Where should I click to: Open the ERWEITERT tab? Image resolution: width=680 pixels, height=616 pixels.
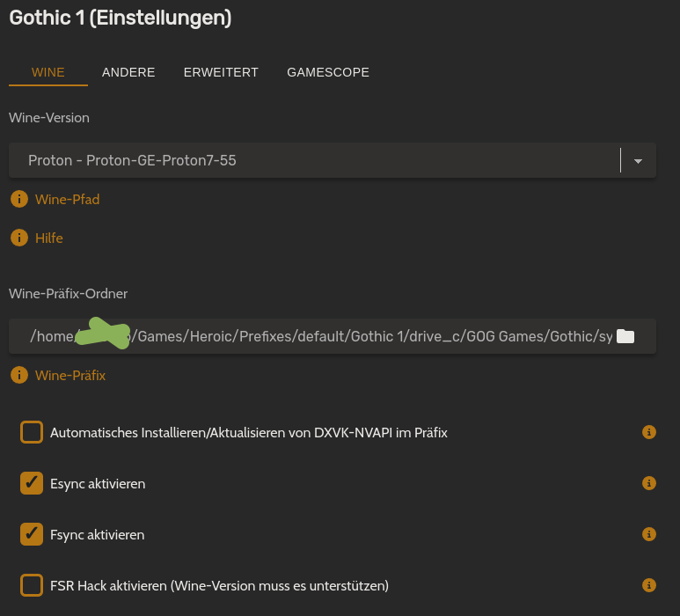221,72
